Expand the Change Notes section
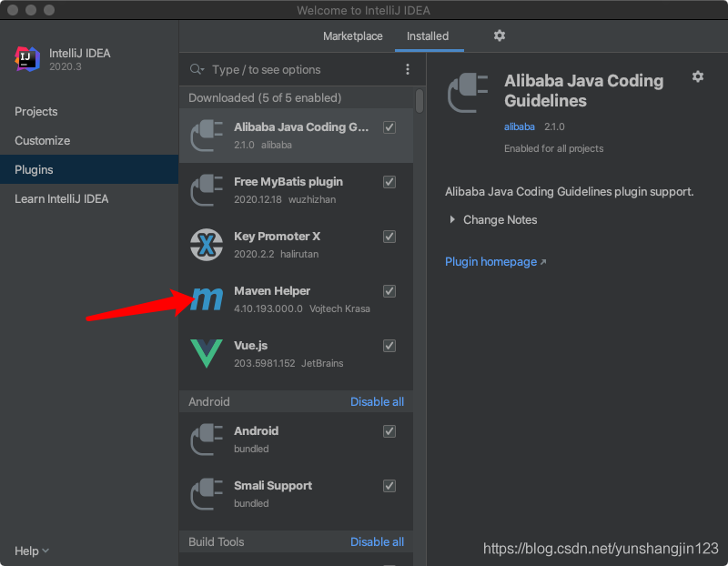Image resolution: width=728 pixels, height=566 pixels. tap(452, 219)
